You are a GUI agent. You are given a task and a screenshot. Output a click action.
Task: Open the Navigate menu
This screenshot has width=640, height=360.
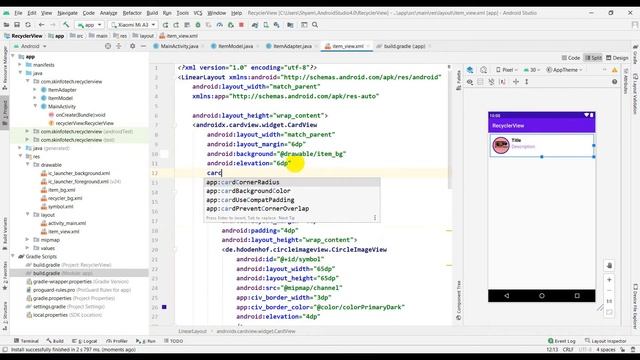click(x=67, y=13)
